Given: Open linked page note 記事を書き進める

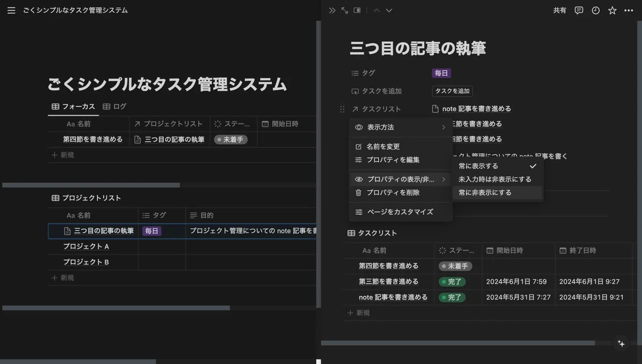Looking at the screenshot, I should (x=471, y=109).
